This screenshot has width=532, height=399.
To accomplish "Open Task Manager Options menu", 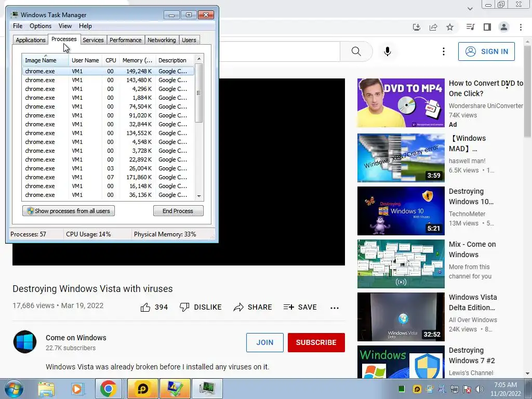I will coord(41,26).
